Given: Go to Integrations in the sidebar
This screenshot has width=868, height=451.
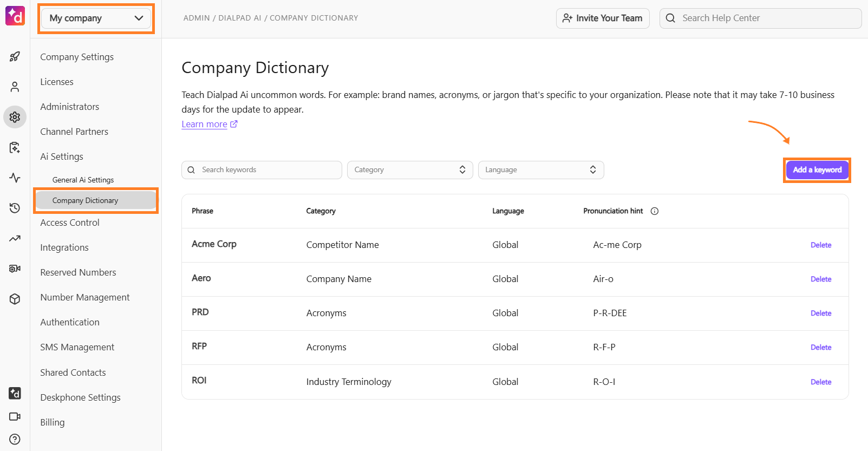Looking at the screenshot, I should [64, 247].
